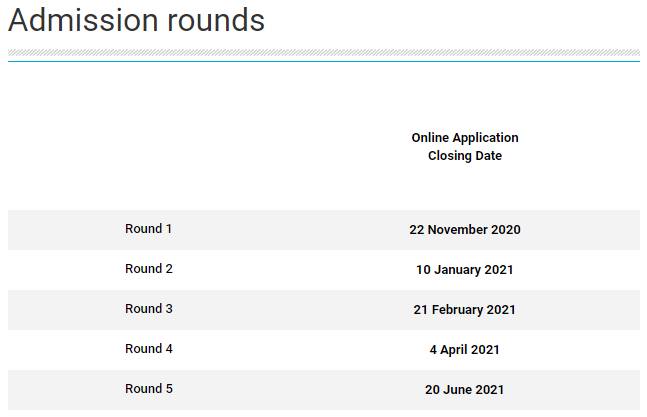Select the "Round 5" row label
This screenshot has width=647, height=417.
coord(148,389)
